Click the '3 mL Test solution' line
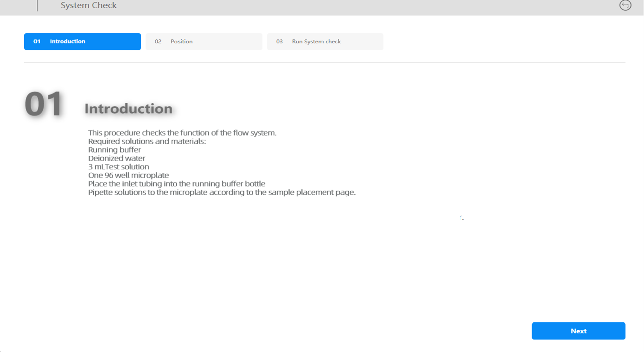644x352 pixels. click(118, 166)
